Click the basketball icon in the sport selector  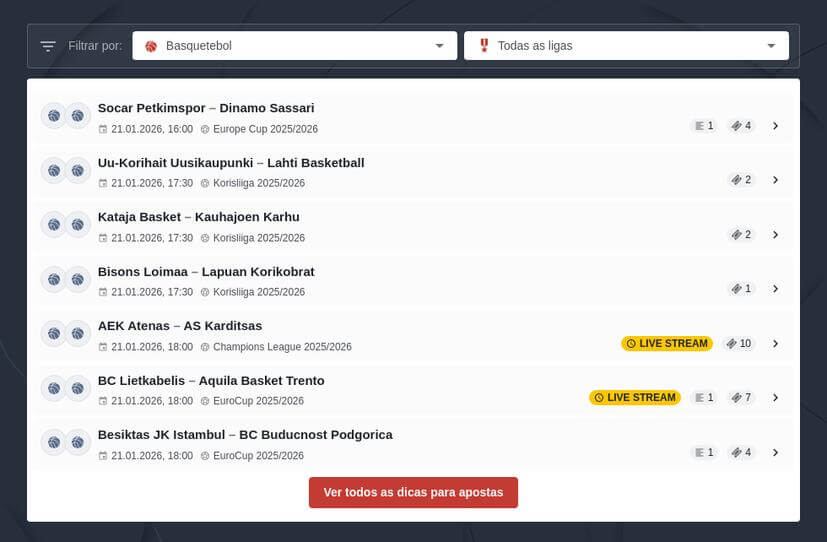151,46
